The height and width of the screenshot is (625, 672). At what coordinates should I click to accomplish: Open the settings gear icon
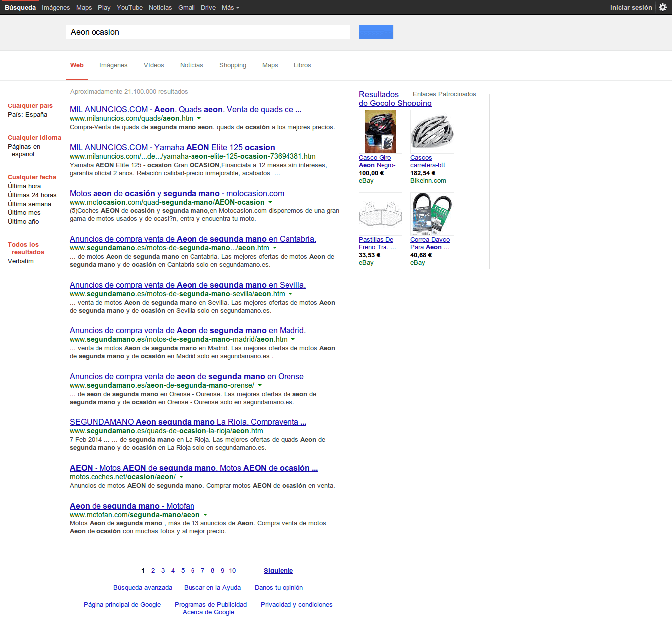point(663,7)
